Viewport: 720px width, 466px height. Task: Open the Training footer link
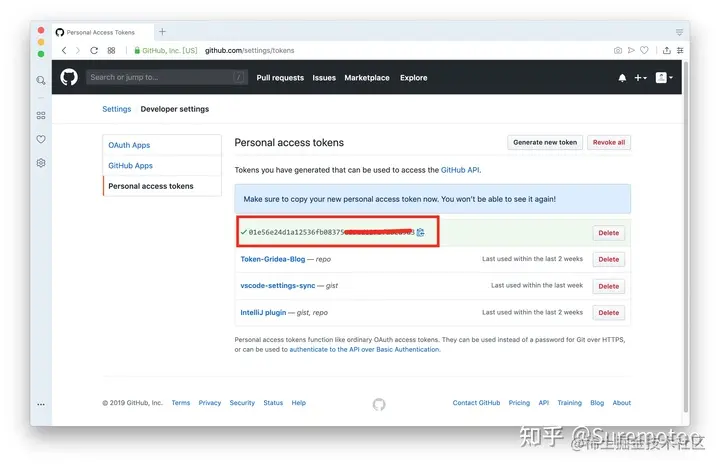pos(569,403)
